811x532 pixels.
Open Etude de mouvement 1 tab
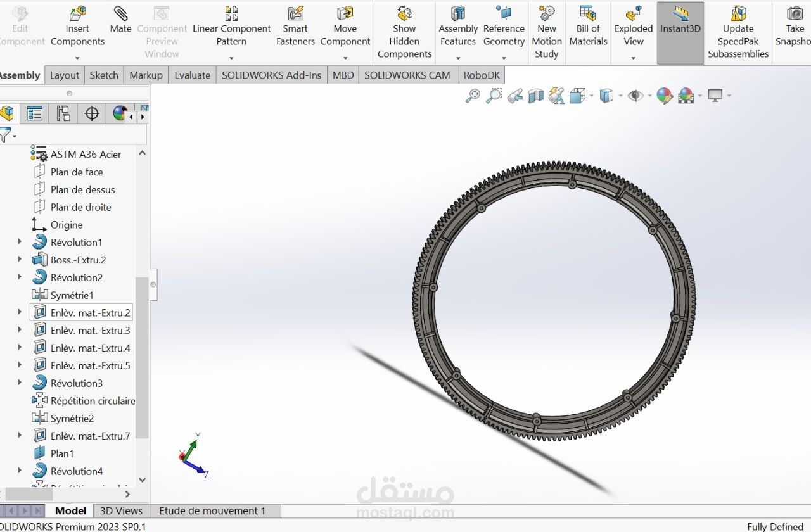click(212, 510)
